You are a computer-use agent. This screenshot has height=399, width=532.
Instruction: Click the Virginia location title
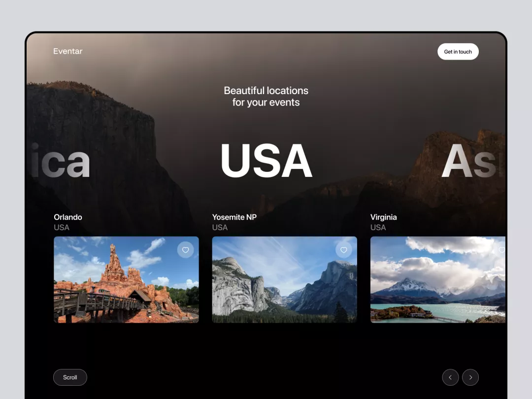pos(384,217)
